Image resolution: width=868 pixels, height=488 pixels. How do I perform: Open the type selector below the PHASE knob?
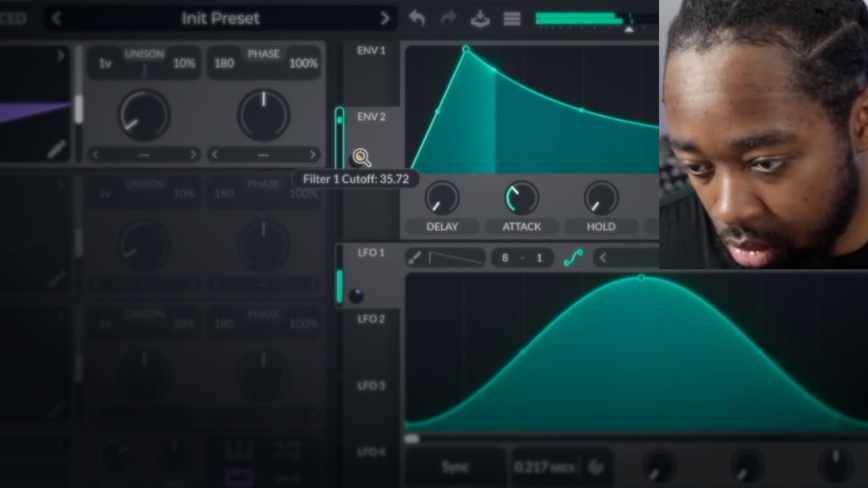(263, 155)
